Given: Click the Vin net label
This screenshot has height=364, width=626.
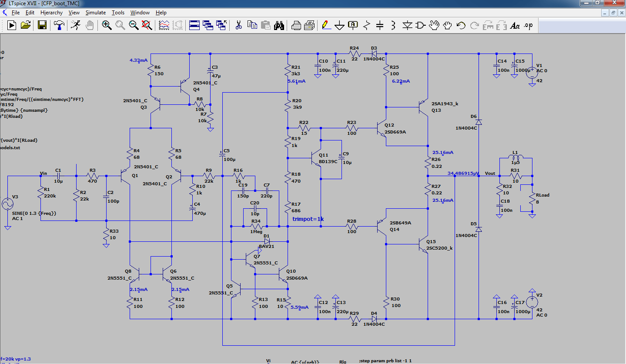Looking at the screenshot, I should point(43,173).
